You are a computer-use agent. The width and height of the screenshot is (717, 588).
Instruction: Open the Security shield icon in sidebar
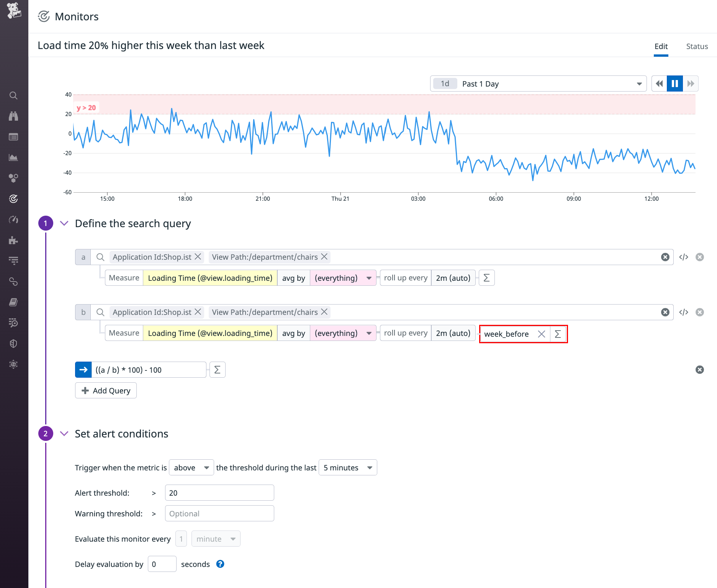click(x=13, y=343)
